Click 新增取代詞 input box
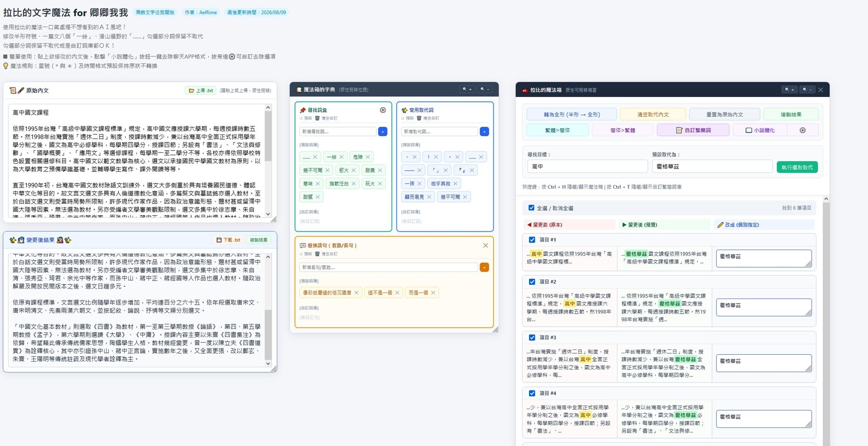868x446 pixels. tap(439, 131)
